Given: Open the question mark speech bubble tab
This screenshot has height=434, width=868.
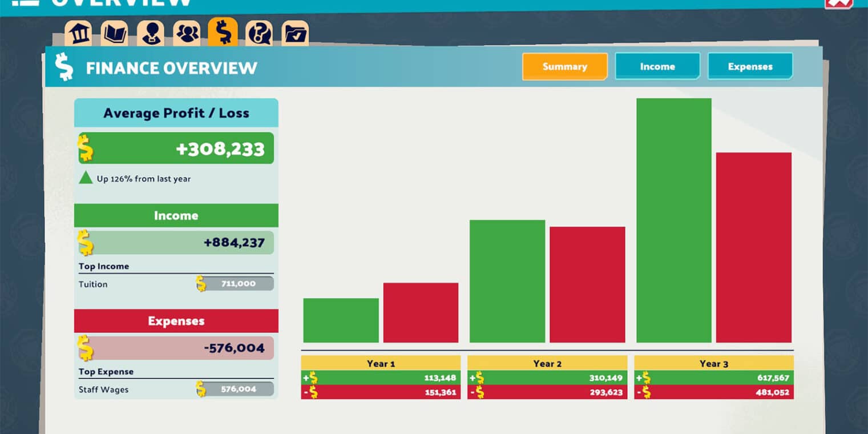Looking at the screenshot, I should point(259,34).
